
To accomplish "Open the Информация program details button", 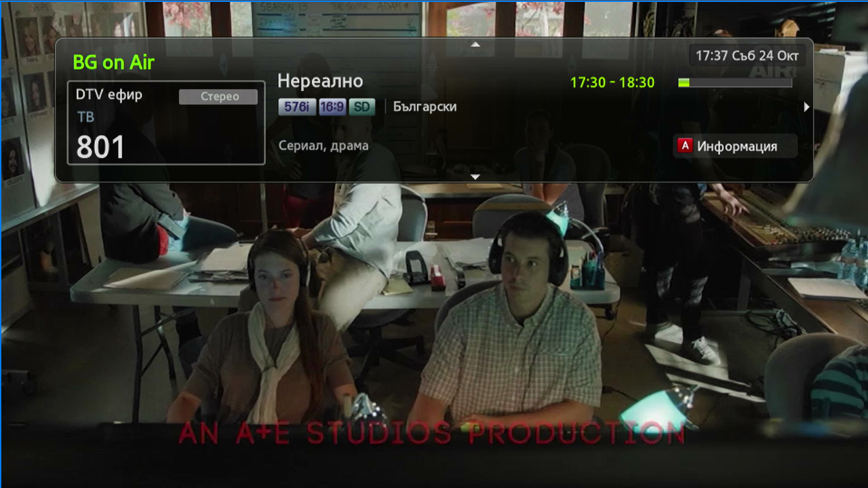I will coord(735,146).
